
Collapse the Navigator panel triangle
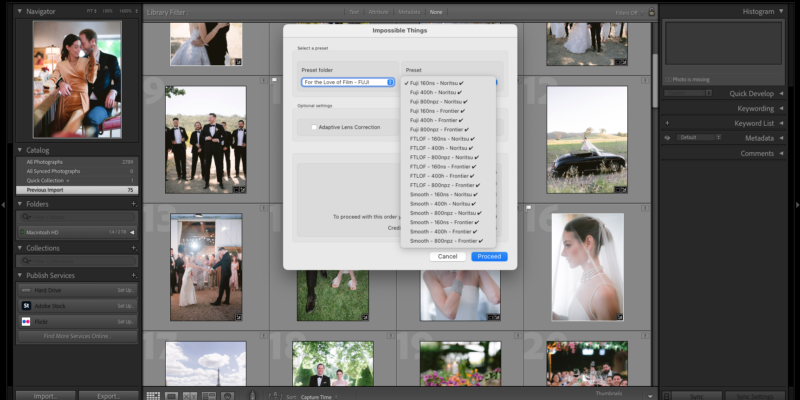click(20, 11)
